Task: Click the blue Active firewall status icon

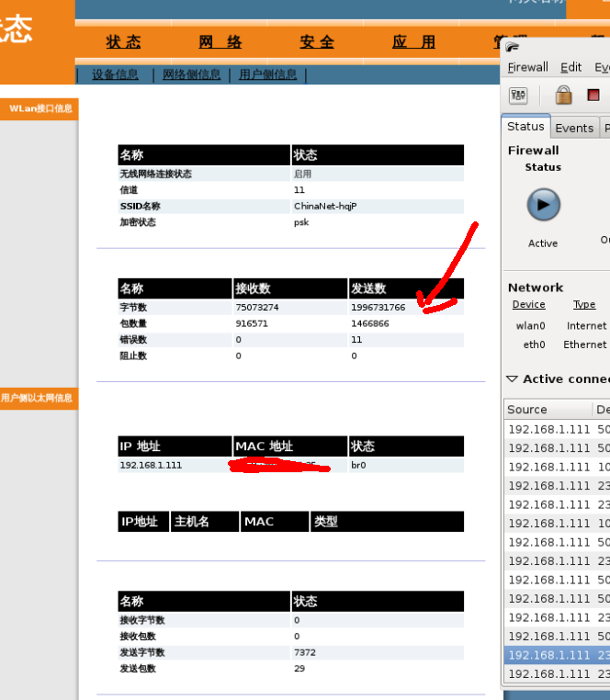Action: click(543, 204)
